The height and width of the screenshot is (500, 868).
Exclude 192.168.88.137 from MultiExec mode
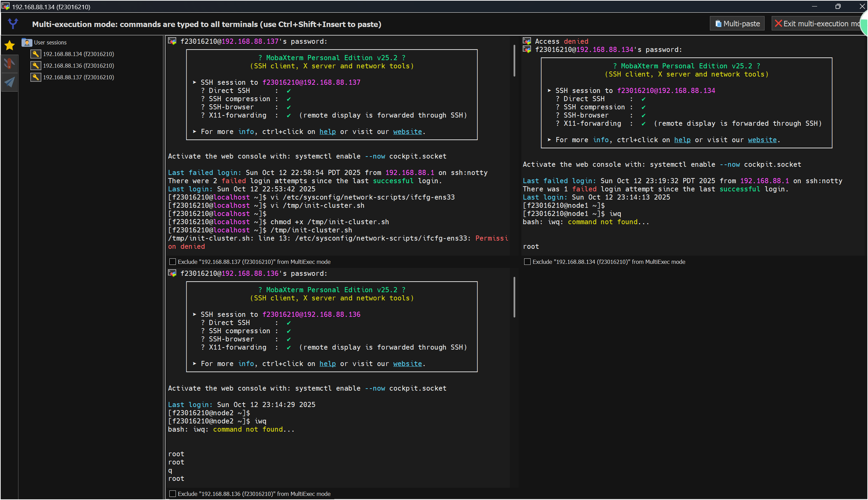(x=173, y=262)
